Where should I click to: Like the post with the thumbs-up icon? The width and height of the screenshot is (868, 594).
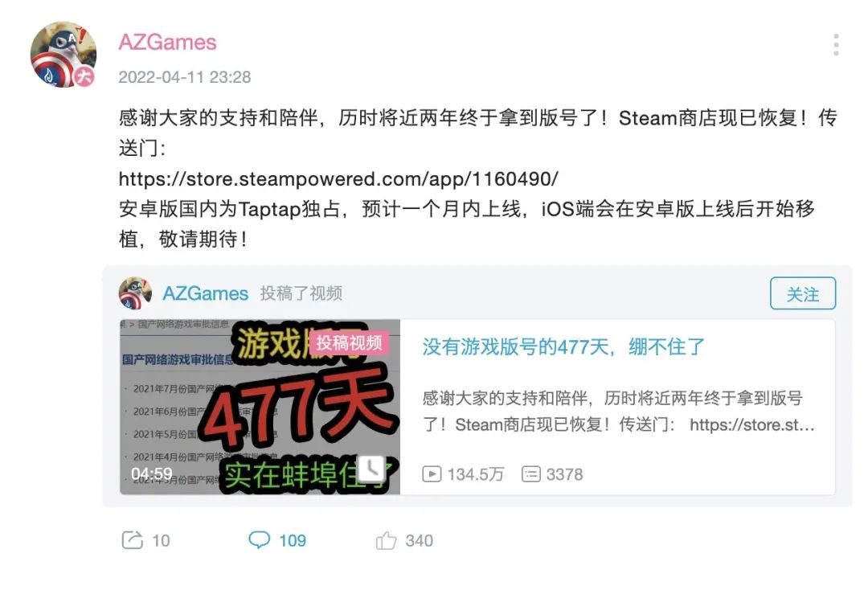pos(387,540)
